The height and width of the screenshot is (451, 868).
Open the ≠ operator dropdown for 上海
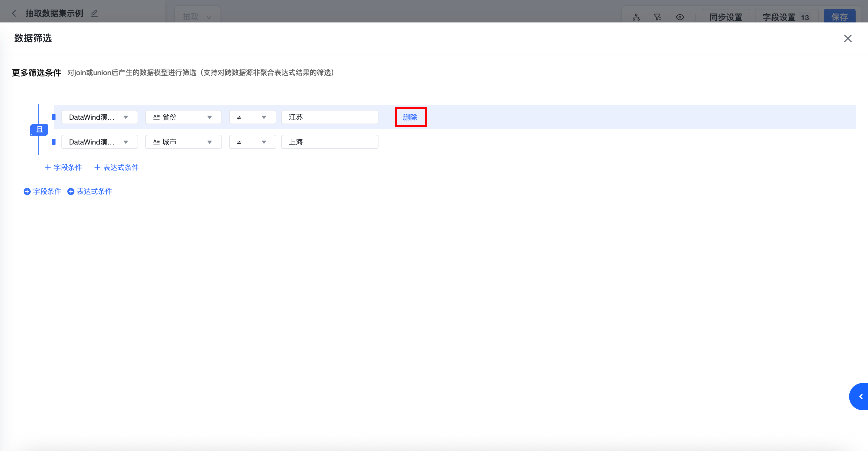(x=252, y=142)
